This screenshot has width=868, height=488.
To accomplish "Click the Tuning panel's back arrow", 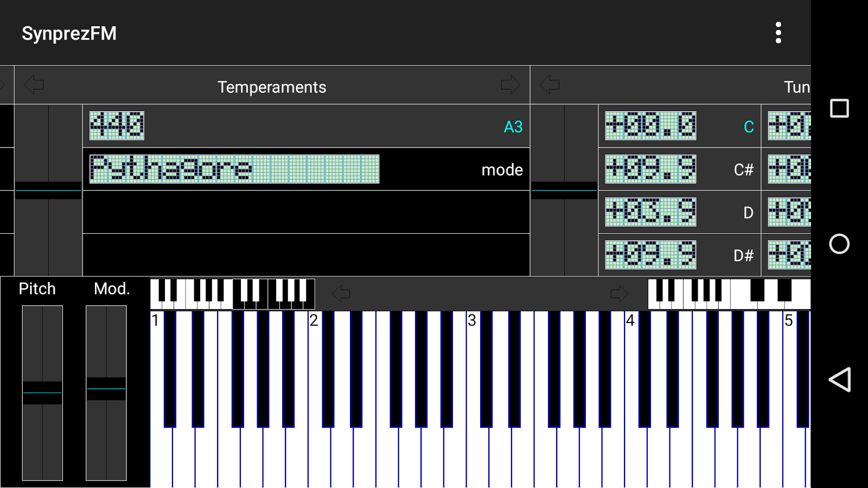I will coord(549,85).
